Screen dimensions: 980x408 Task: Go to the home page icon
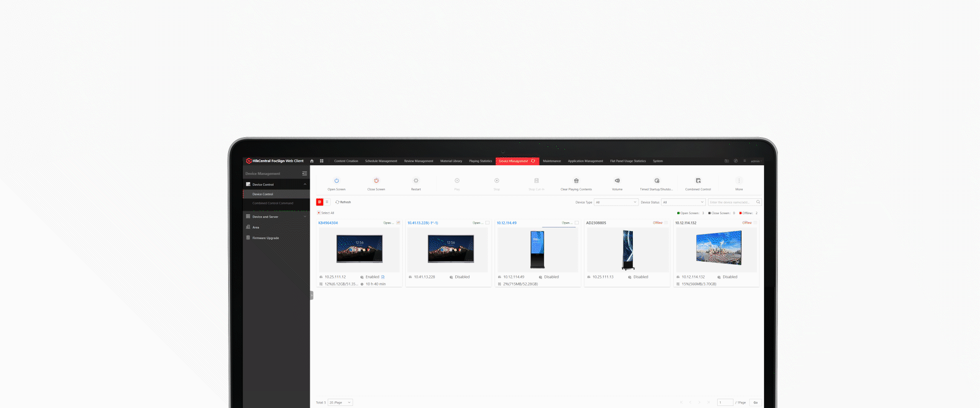tap(312, 161)
